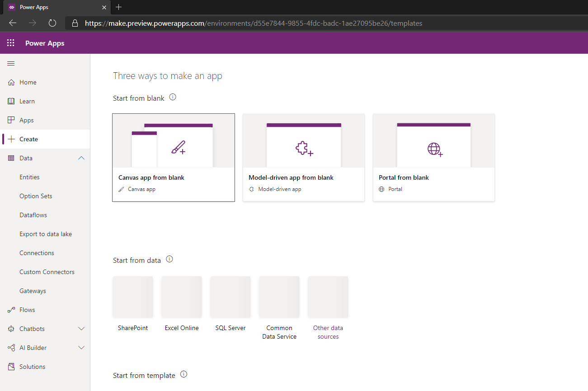
Task: Show info tooltip for Start from data
Action: [169, 259]
